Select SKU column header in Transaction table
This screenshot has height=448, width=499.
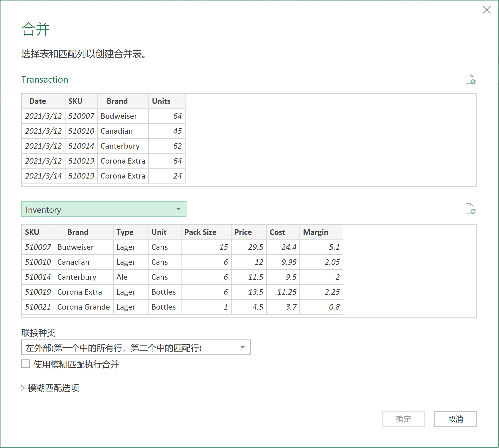[75, 101]
